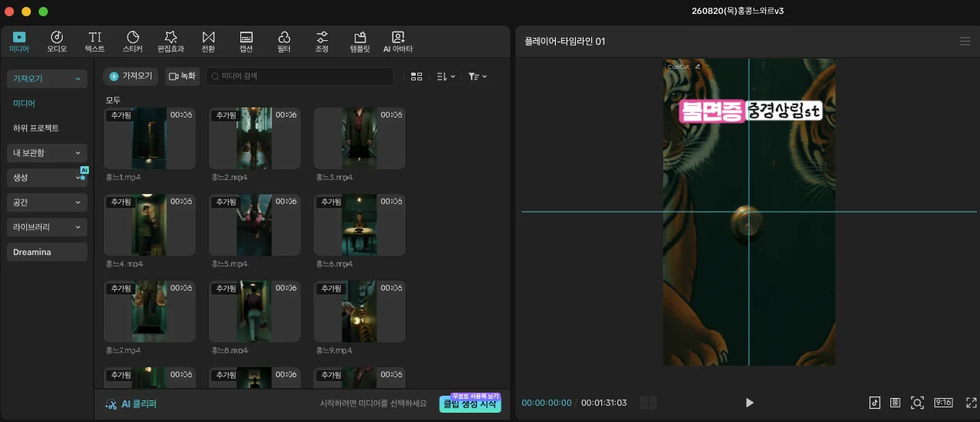Select 하위 프로젝트 in the sidebar
The width and height of the screenshot is (980, 422).
36,128
